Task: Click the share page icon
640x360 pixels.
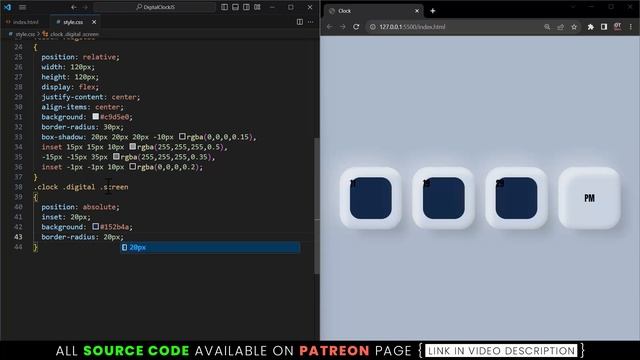Action: coord(560,27)
